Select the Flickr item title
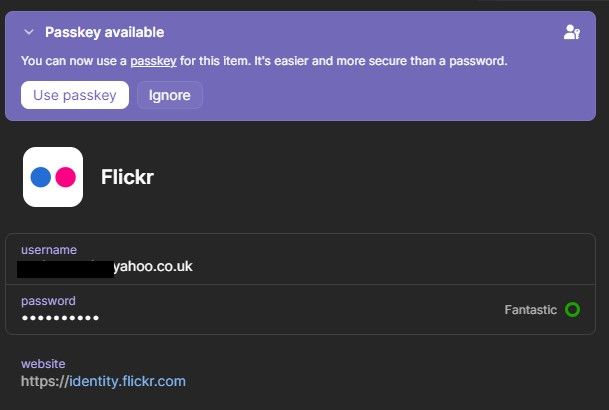Image resolution: width=609 pixels, height=410 pixels. 127,177
